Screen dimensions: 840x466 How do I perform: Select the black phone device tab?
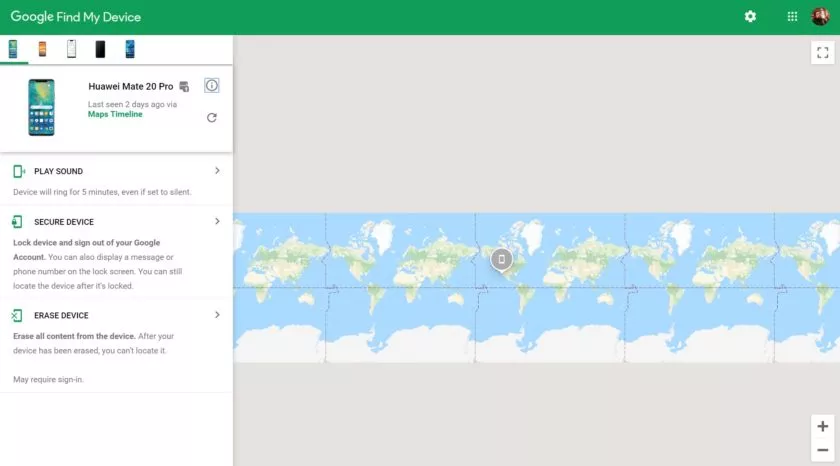(x=100, y=49)
